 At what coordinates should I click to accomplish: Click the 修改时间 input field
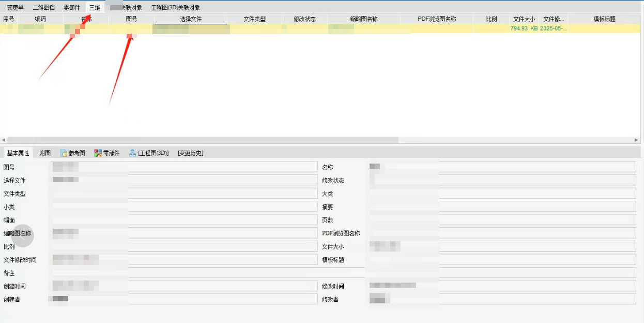click(x=501, y=286)
